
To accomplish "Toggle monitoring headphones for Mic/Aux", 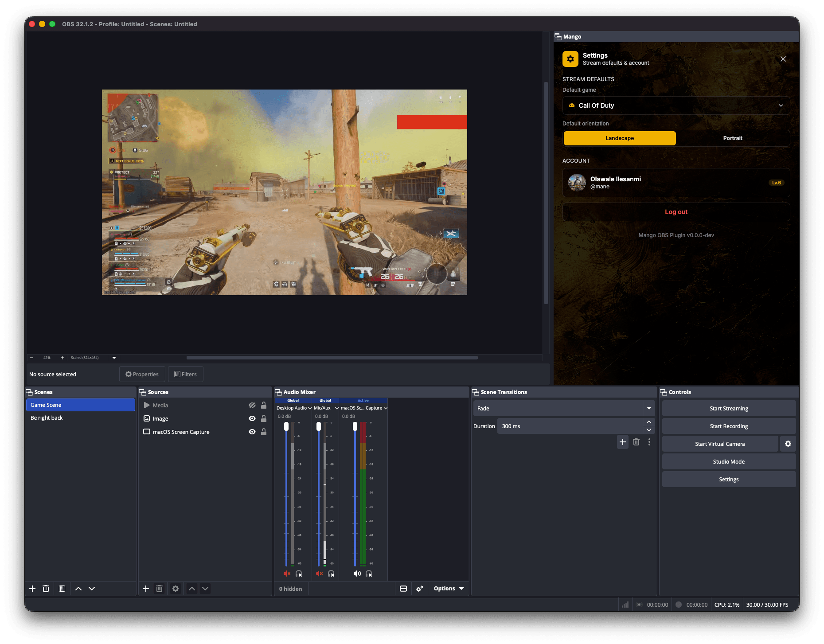I will pos(331,574).
